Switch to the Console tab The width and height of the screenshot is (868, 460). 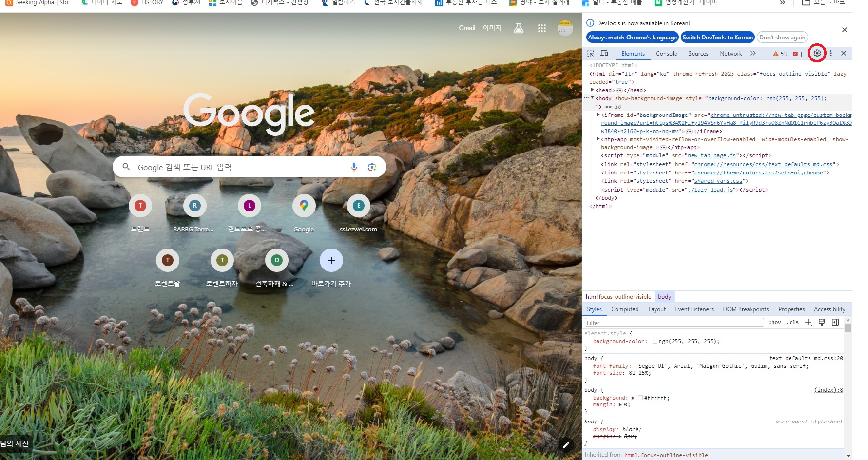(x=666, y=54)
